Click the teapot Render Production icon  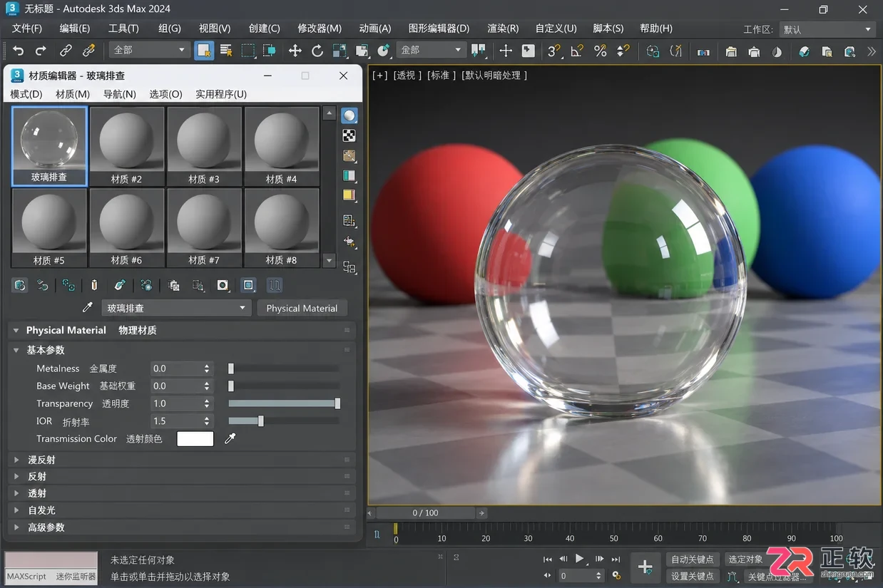tap(754, 51)
